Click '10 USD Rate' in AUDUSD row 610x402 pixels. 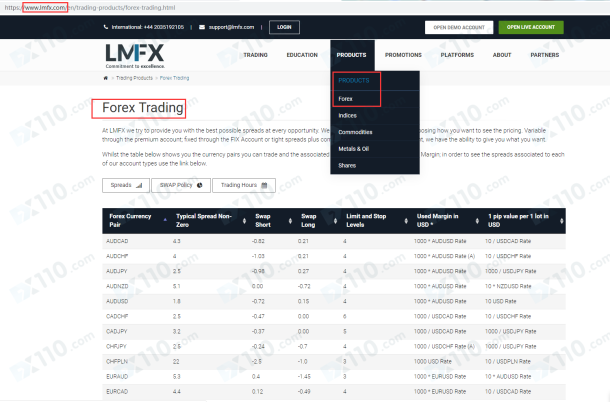(500, 302)
